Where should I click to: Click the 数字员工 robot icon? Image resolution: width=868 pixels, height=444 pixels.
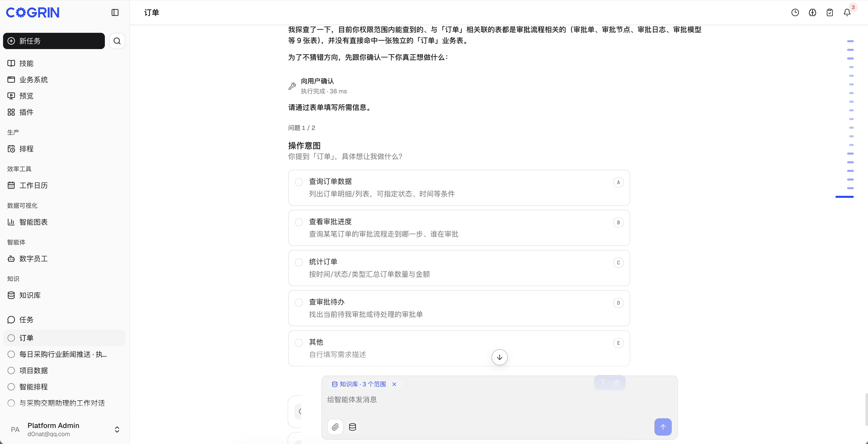pos(11,259)
